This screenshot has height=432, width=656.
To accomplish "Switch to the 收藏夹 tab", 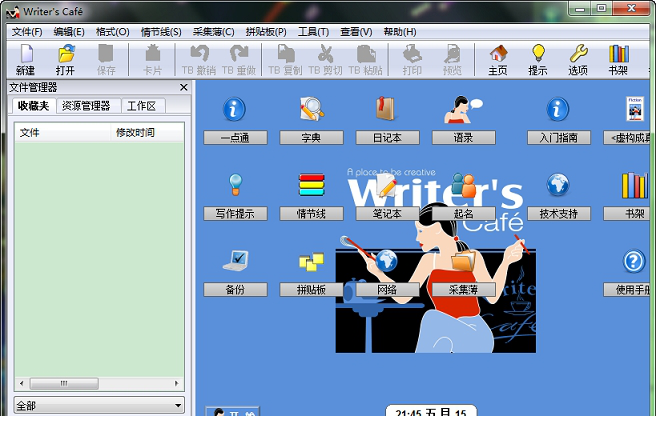I will click(x=33, y=106).
